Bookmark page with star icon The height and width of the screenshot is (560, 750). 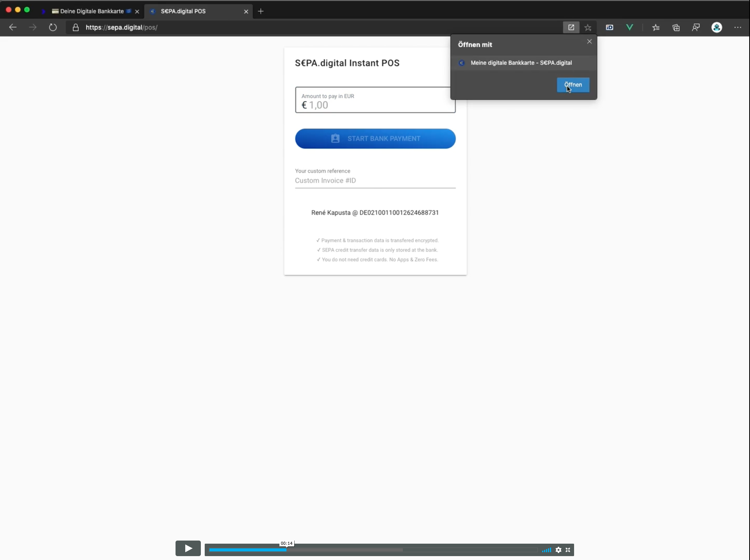(x=588, y=27)
